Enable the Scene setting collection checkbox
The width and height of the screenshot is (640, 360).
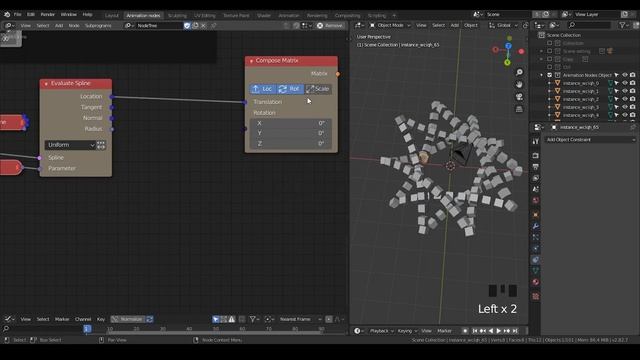(x=549, y=51)
